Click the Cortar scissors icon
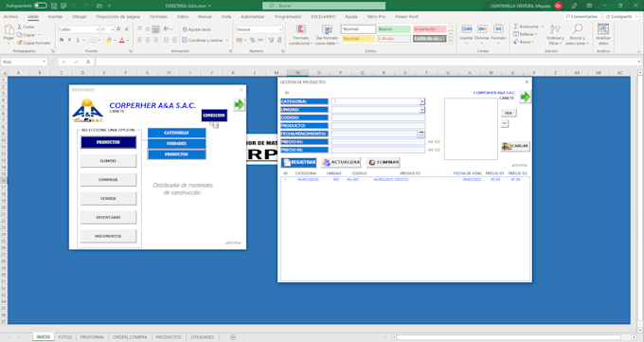Image resolution: width=644 pixels, height=342 pixels. 19,27
